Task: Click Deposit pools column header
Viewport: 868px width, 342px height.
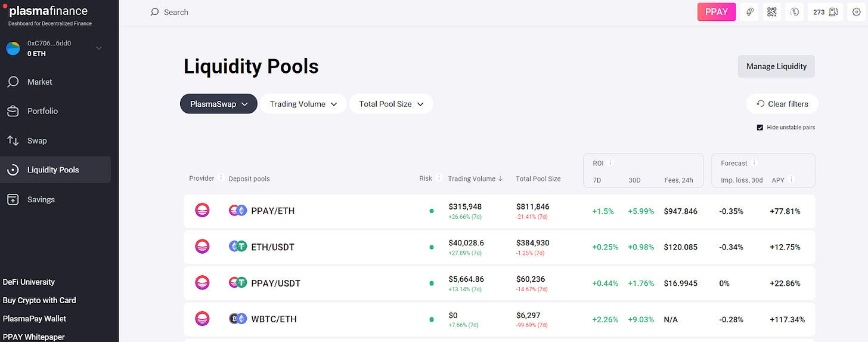Action: [x=249, y=178]
